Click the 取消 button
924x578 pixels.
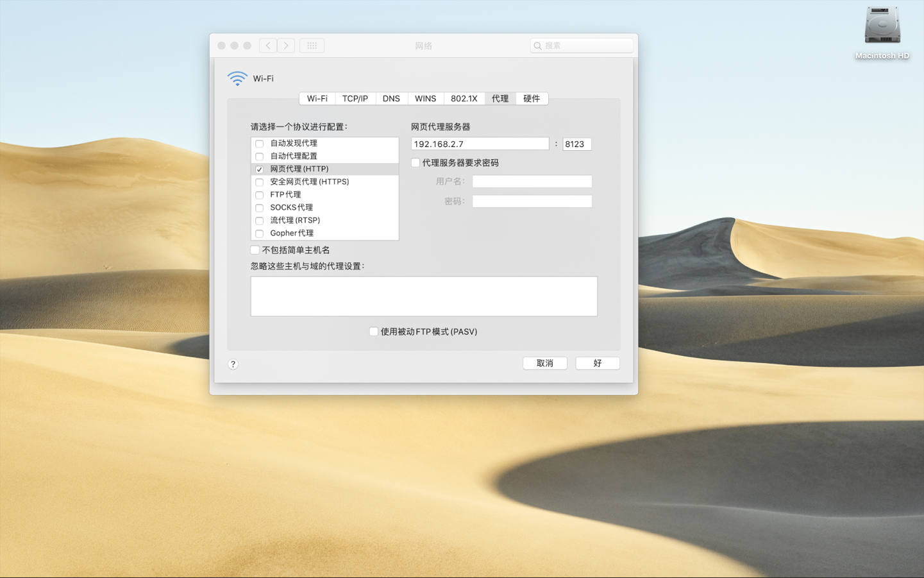(544, 363)
